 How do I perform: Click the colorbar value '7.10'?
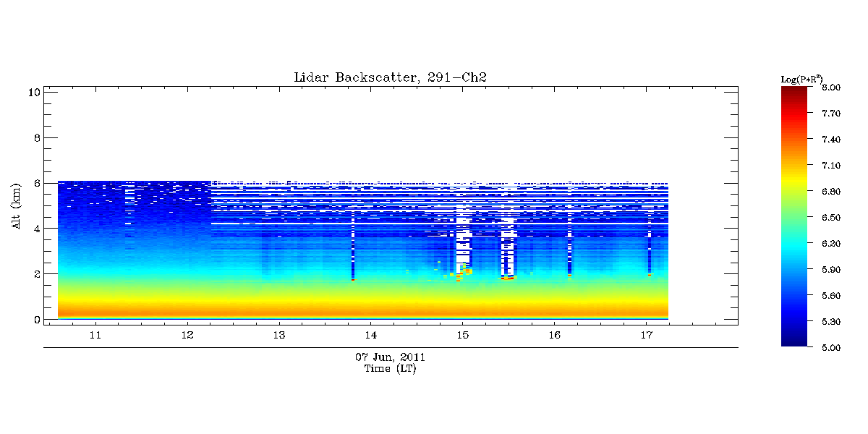pyautogui.click(x=831, y=166)
